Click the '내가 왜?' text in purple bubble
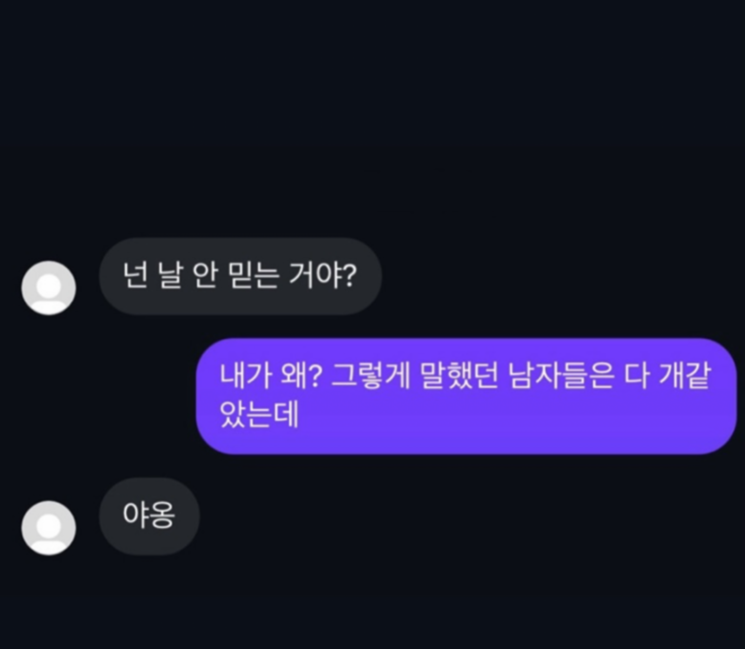The image size is (745, 649). pyautogui.click(x=271, y=376)
